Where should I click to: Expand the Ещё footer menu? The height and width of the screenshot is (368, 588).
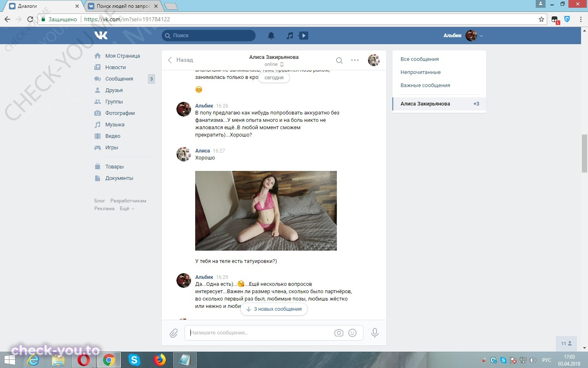tap(127, 209)
